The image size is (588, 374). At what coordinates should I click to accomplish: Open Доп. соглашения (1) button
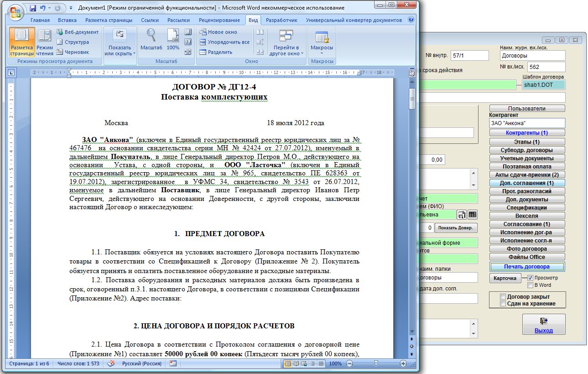point(527,183)
